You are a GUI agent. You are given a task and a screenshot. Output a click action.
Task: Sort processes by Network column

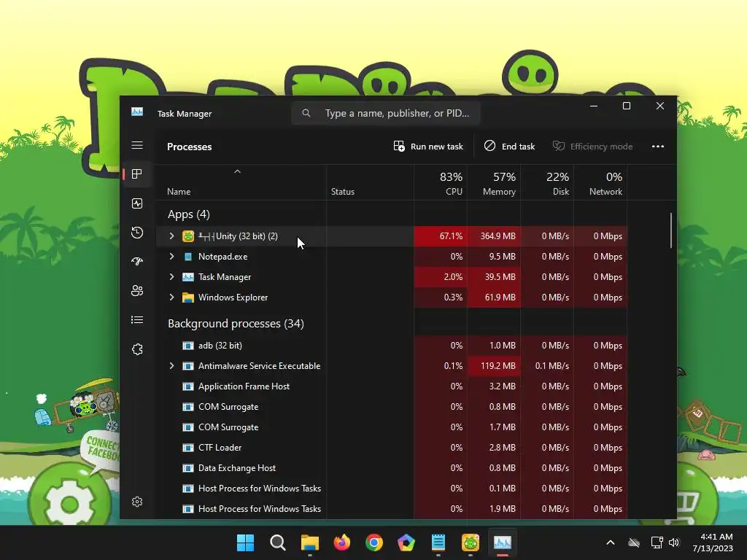coord(601,183)
